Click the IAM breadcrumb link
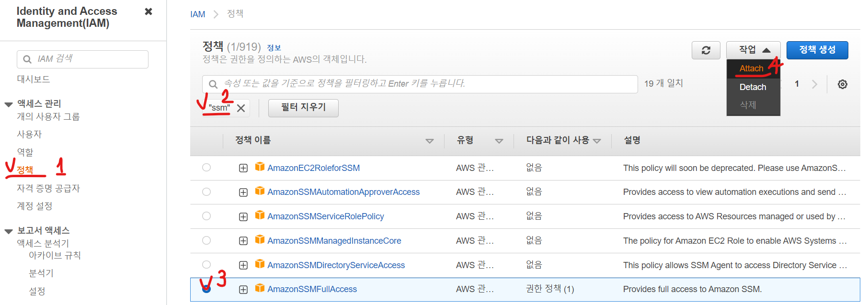 point(197,14)
